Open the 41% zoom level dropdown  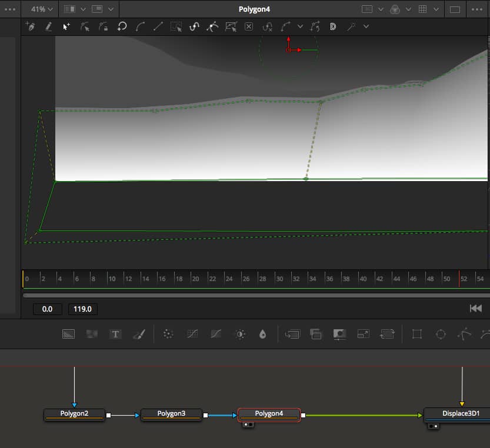42,9
